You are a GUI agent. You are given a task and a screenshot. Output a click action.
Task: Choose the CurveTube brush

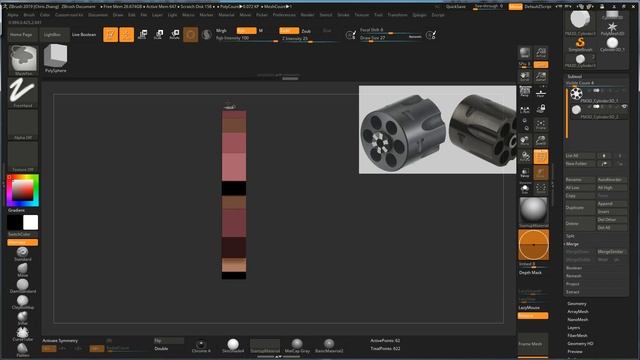pos(22,334)
